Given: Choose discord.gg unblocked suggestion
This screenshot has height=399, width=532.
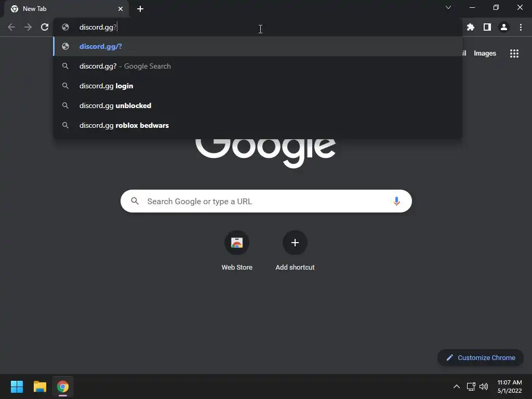Looking at the screenshot, I should point(258,105).
